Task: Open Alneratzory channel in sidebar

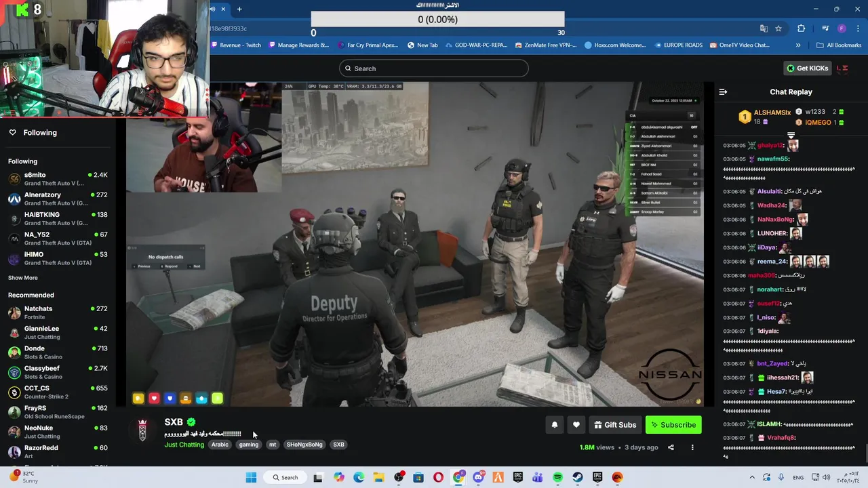Action: (x=58, y=199)
